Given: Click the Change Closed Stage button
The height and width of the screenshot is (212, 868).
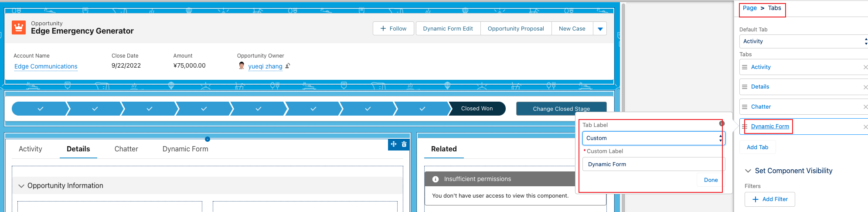Looking at the screenshot, I should pyautogui.click(x=562, y=109).
